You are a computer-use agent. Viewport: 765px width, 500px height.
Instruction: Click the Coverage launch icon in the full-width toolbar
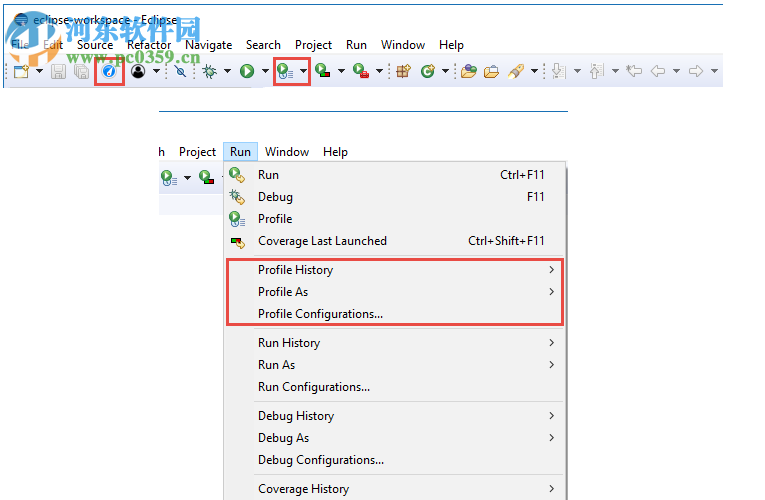322,71
